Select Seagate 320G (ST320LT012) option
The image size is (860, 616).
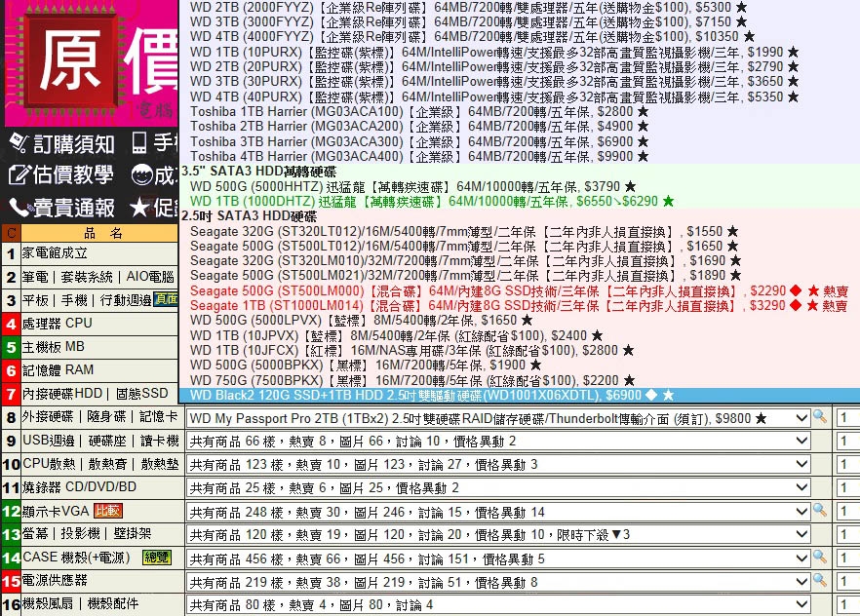click(520, 231)
